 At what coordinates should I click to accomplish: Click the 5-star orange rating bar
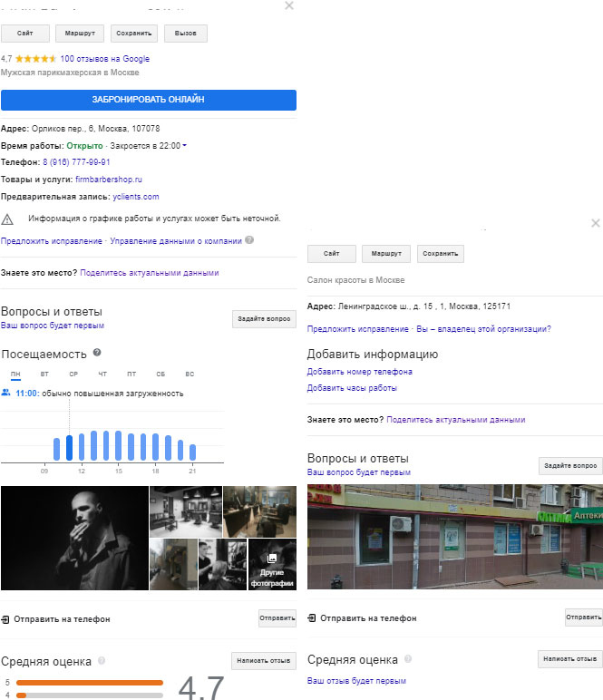89,682
